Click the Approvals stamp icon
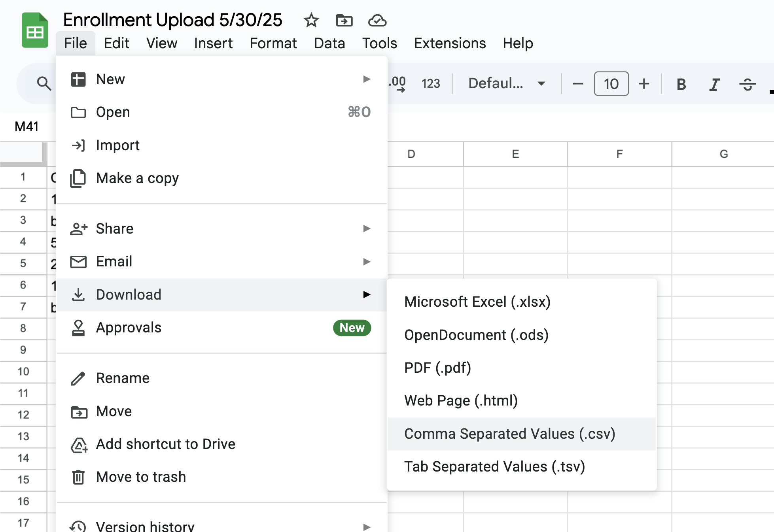The height and width of the screenshot is (532, 774). [x=78, y=328]
